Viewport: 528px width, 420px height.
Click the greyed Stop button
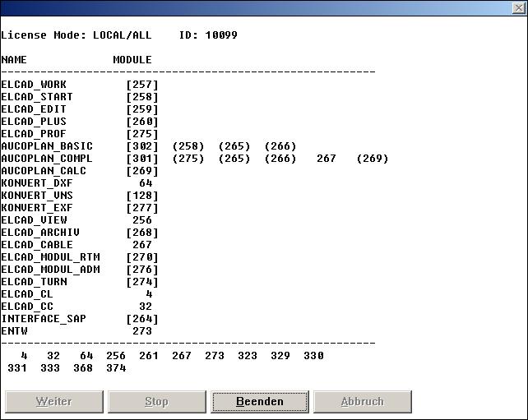[x=157, y=401]
